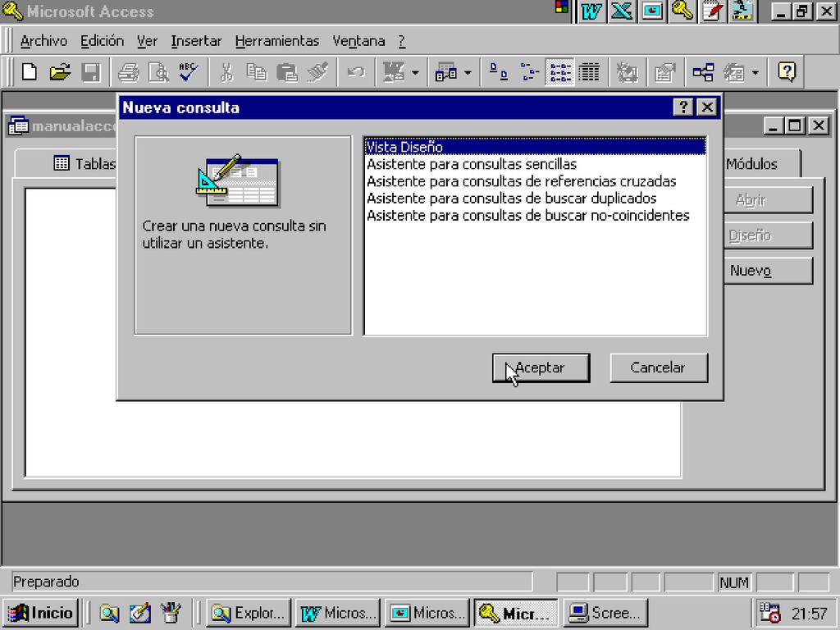Click the NUM status bar indicator
The image size is (840, 630).
click(x=734, y=582)
